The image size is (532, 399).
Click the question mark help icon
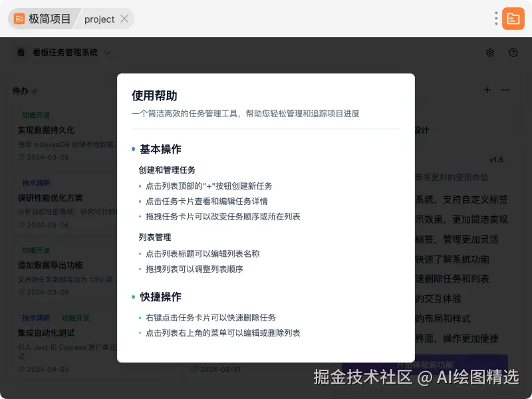pos(513,52)
